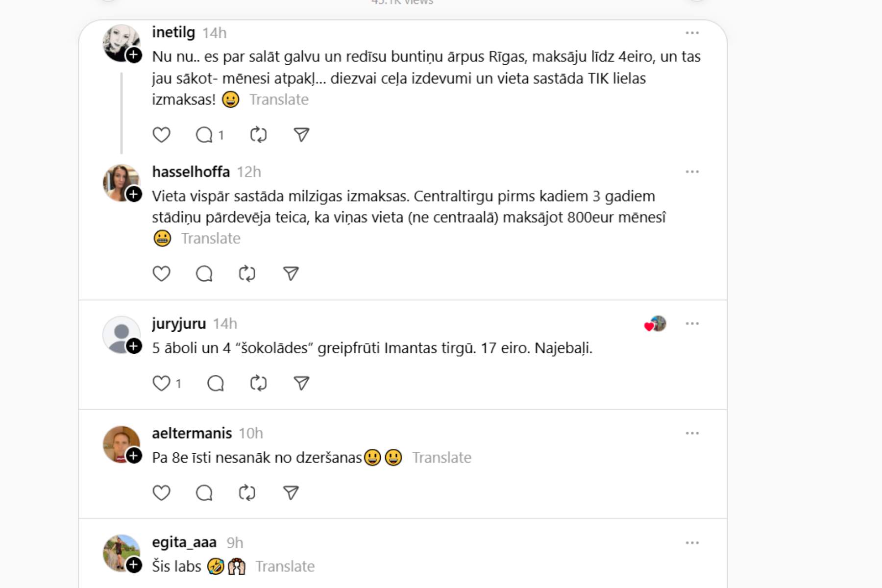The height and width of the screenshot is (588, 882).
Task: Open the hasselhoffa profile username
Action: [x=191, y=172]
